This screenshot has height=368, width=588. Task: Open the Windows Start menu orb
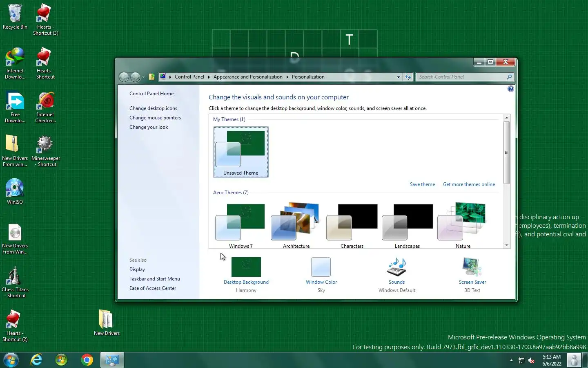pos(11,360)
